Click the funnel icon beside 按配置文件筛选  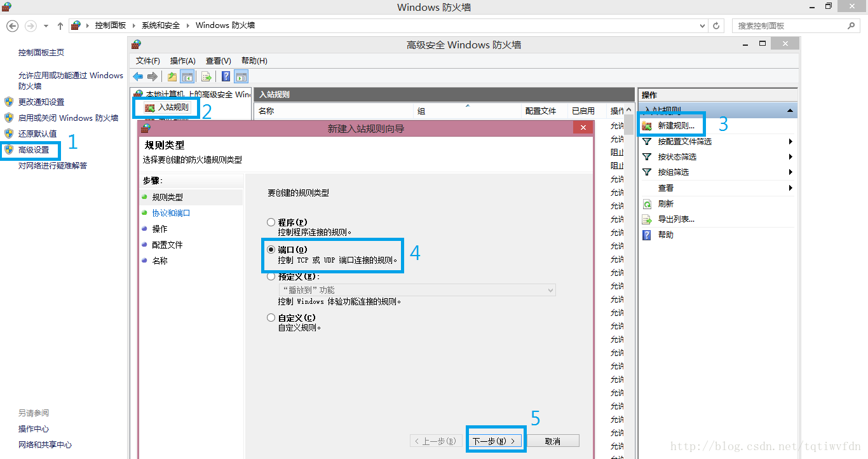[x=647, y=141]
